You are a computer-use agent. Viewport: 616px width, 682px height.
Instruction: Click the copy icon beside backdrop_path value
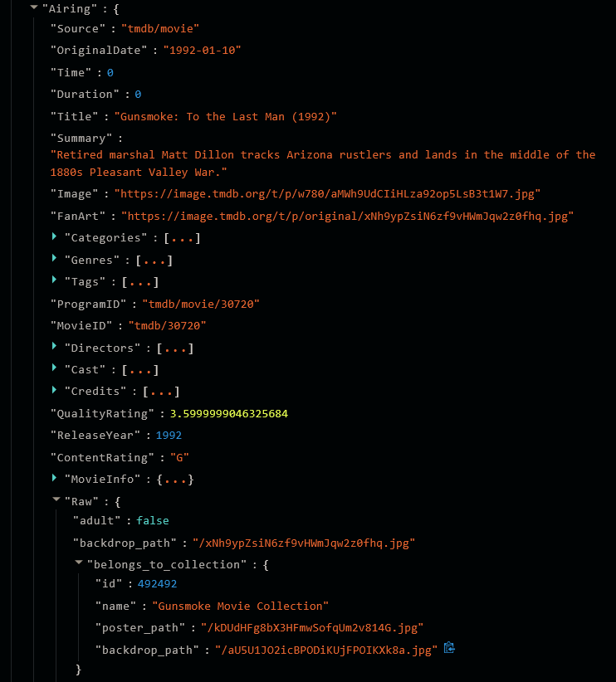coord(449,648)
